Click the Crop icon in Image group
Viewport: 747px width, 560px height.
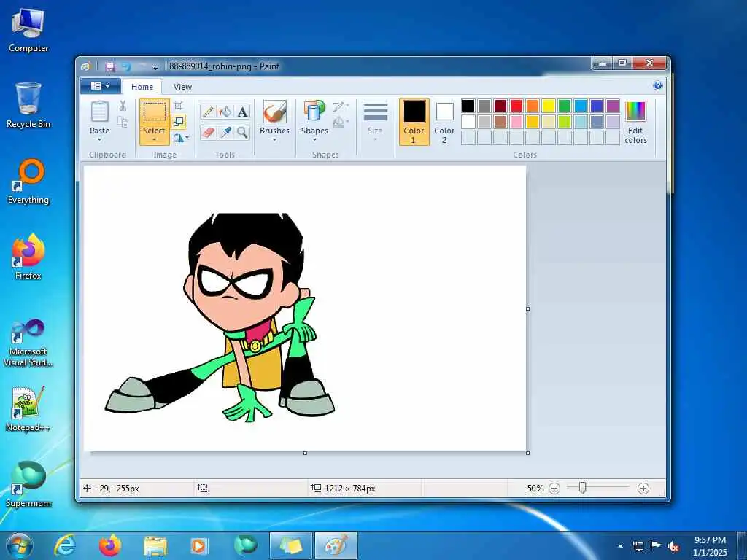[x=179, y=106]
